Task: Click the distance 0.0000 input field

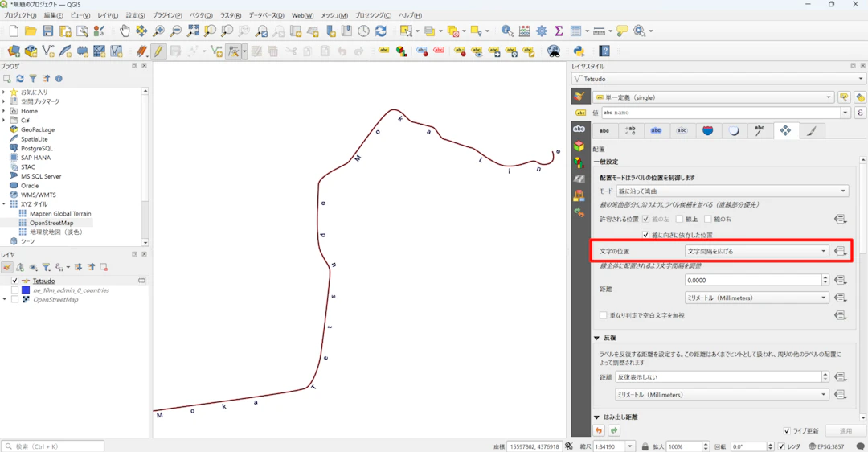Action: pos(753,280)
